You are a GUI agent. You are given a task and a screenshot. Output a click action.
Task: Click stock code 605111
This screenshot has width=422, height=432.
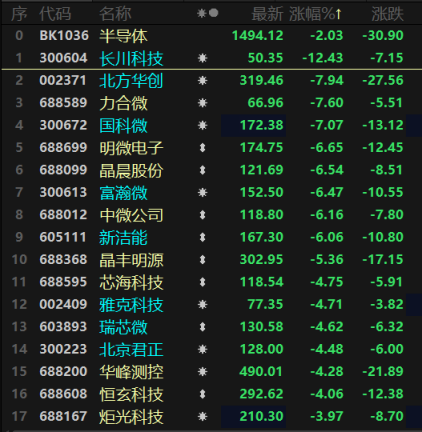tap(63, 237)
